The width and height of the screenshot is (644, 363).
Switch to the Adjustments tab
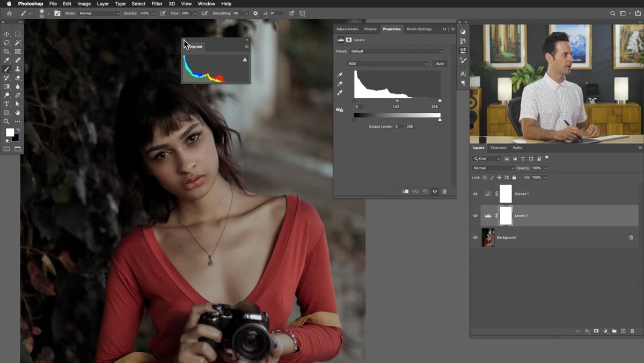(347, 29)
